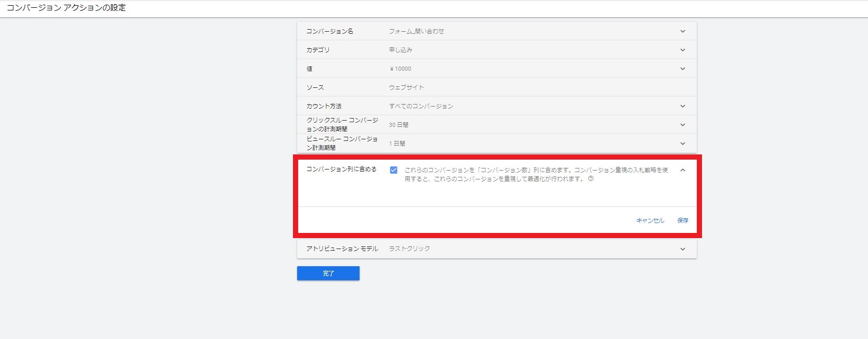Select the 30 日間 value
This screenshot has height=339, width=868.
click(399, 125)
